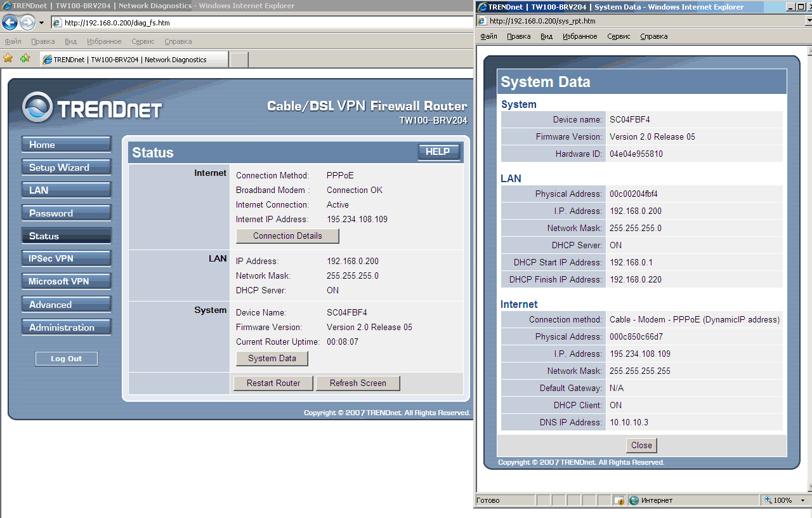Open the Сервис menu in Network Diagnostics window

click(143, 41)
